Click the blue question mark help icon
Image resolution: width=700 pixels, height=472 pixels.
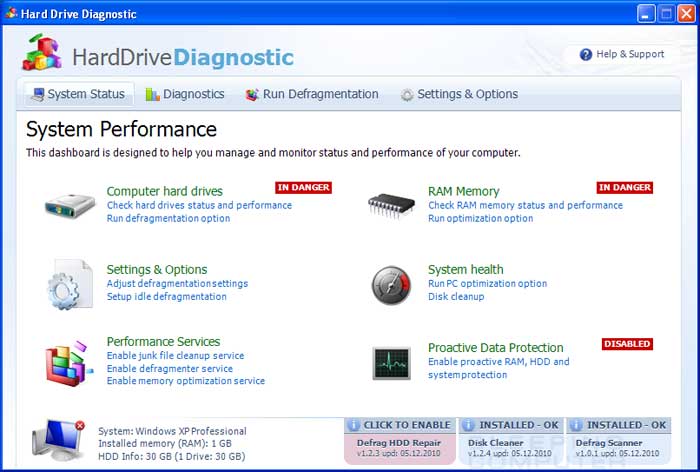click(x=585, y=54)
